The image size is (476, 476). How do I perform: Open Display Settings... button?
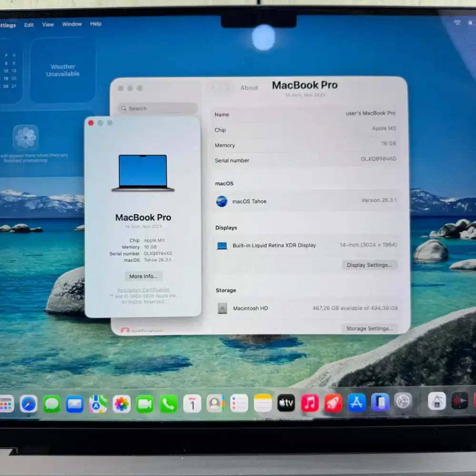369,265
